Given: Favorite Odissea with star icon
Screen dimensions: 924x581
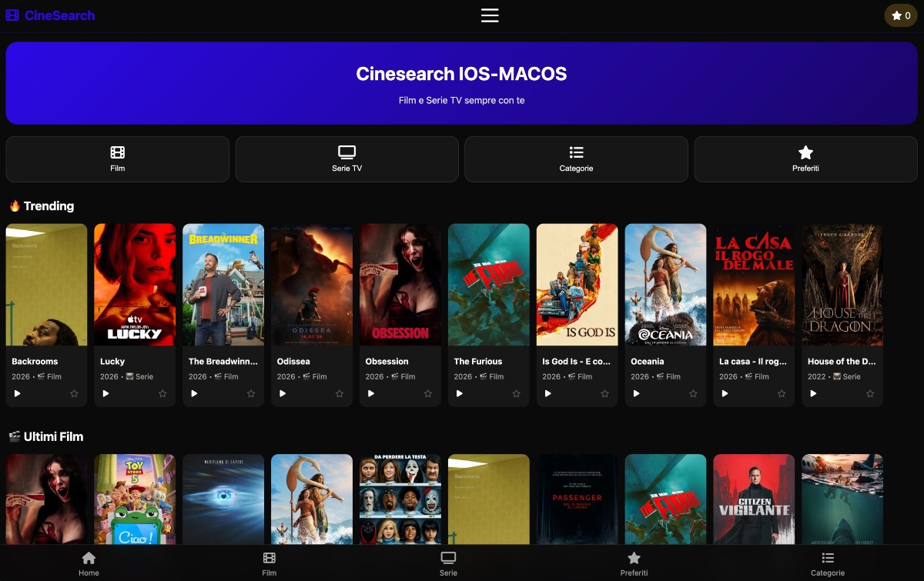Looking at the screenshot, I should (x=340, y=393).
